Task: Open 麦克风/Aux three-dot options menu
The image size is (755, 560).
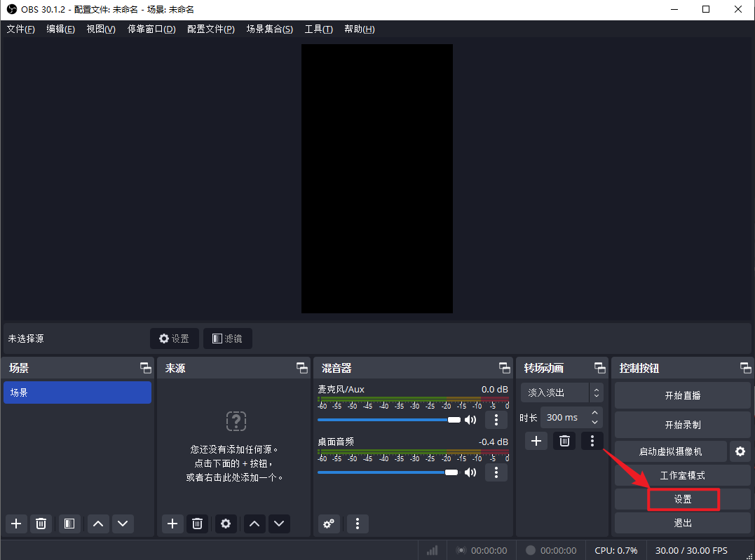Action: point(496,420)
